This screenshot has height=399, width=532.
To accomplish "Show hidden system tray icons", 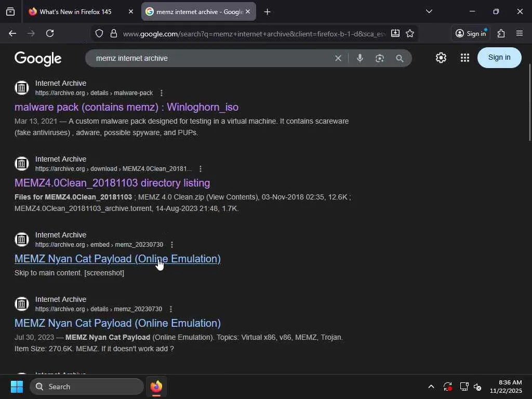I will [x=431, y=387].
